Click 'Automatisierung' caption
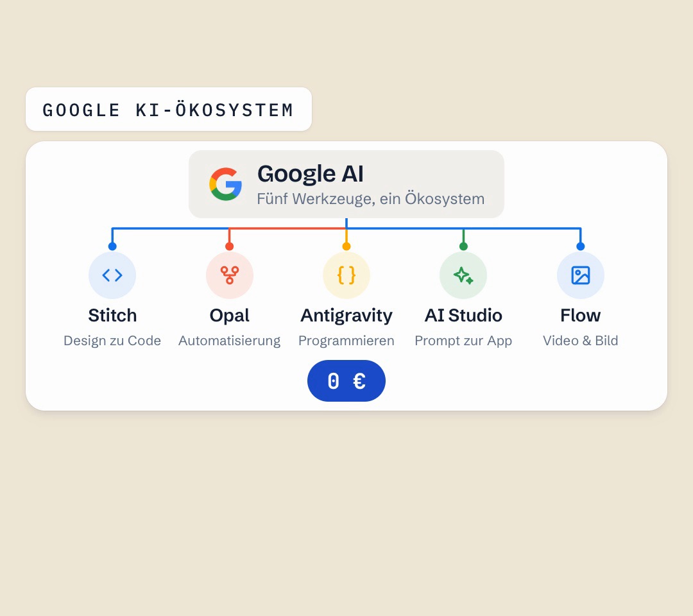The width and height of the screenshot is (693, 616). pos(229,341)
